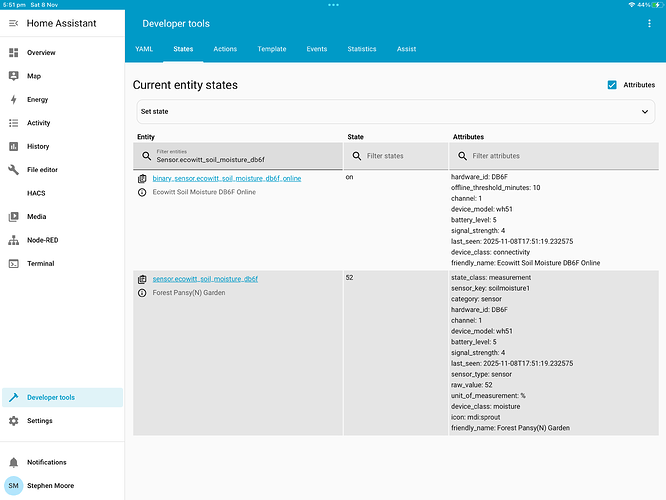Click the Settings gear in sidebar
The height and width of the screenshot is (500, 666).
click(14, 421)
